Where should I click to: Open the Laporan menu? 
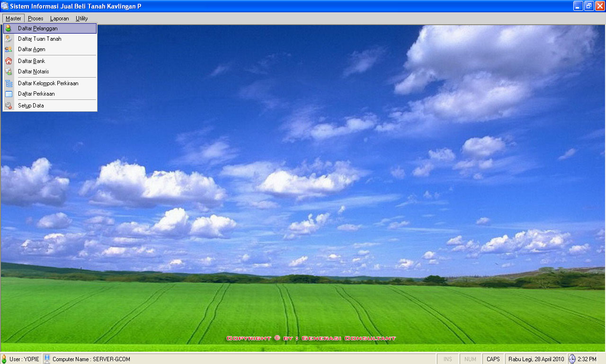click(x=59, y=18)
